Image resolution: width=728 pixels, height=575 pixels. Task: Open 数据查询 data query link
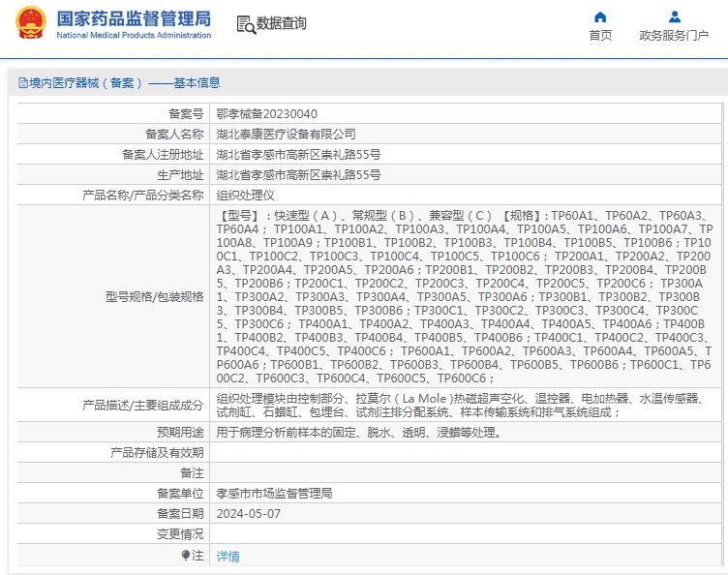click(282, 23)
